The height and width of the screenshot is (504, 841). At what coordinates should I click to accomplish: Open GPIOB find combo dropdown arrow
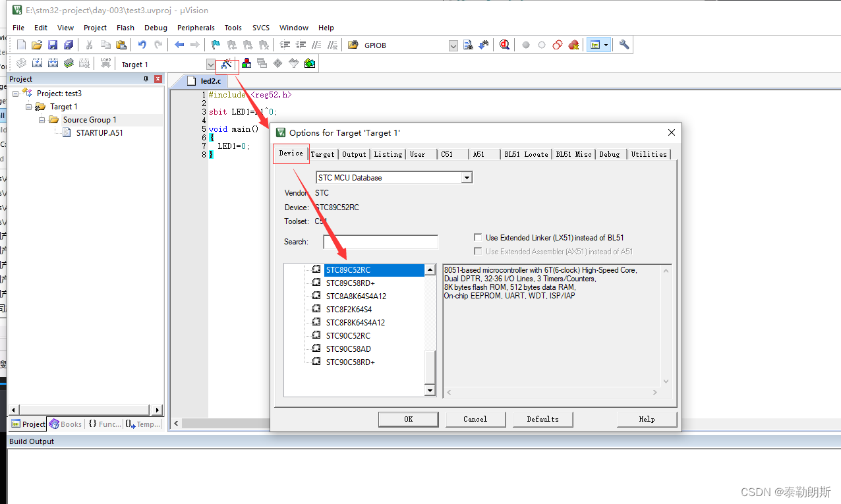(x=453, y=45)
